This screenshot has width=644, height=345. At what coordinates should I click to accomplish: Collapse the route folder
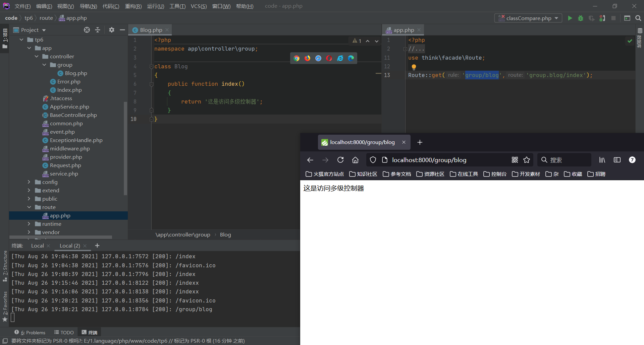click(x=29, y=207)
